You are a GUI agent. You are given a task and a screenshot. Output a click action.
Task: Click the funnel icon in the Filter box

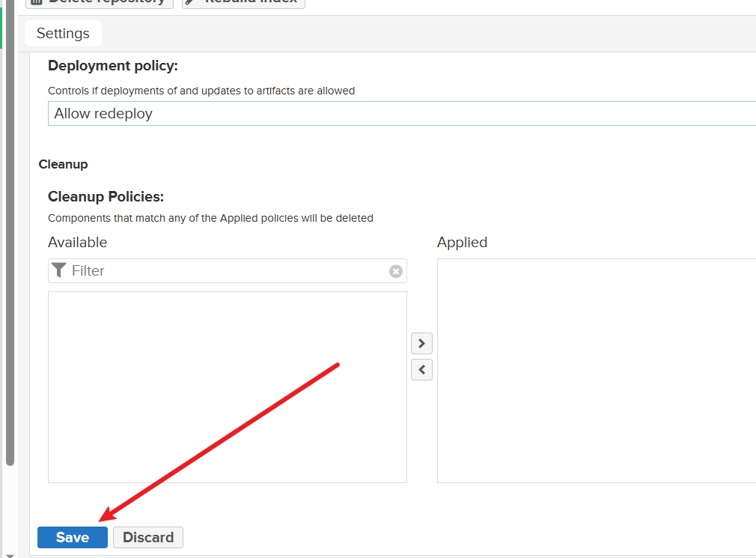59,270
